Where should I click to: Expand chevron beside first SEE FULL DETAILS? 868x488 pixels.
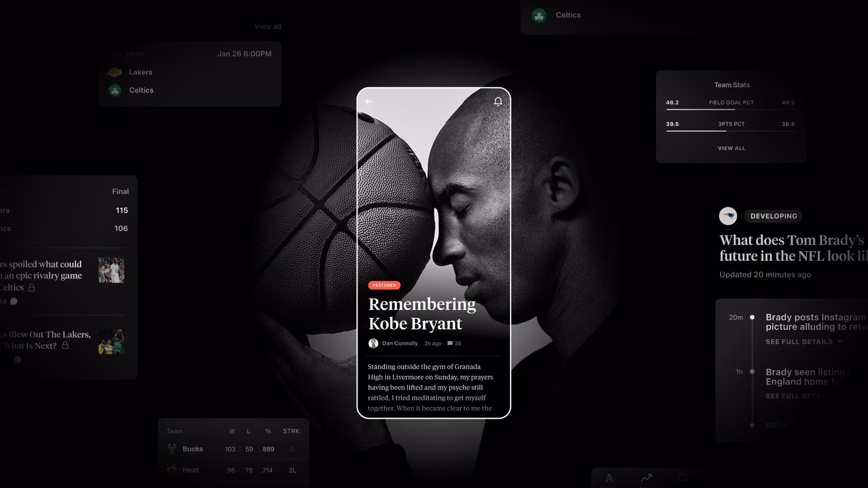(840, 342)
